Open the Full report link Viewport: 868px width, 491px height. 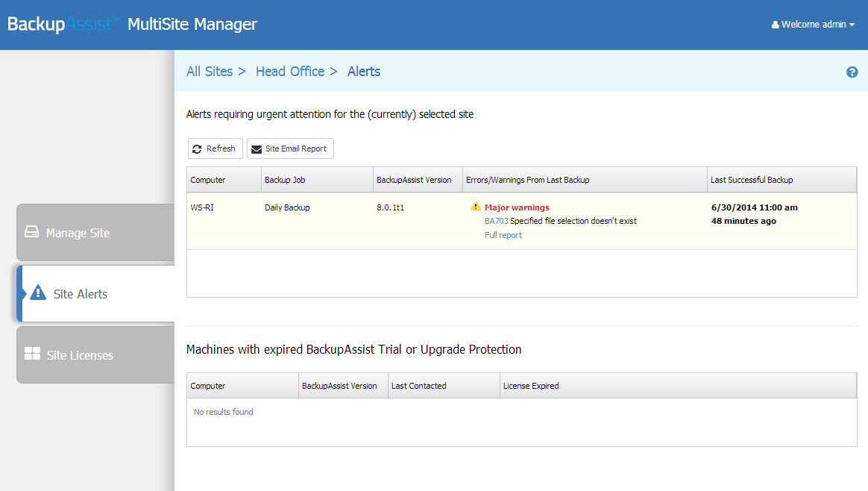(x=503, y=235)
